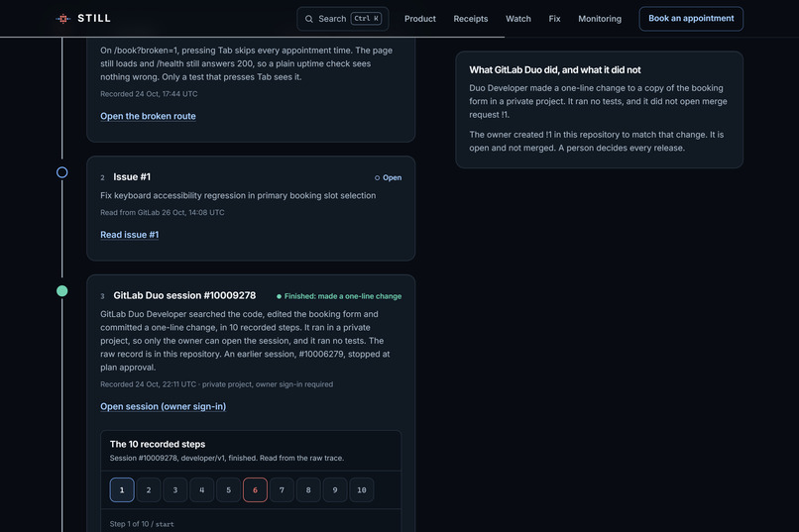This screenshot has height=532, width=799.
Task: Click Finished: made a one-line change status
Action: [x=339, y=296]
